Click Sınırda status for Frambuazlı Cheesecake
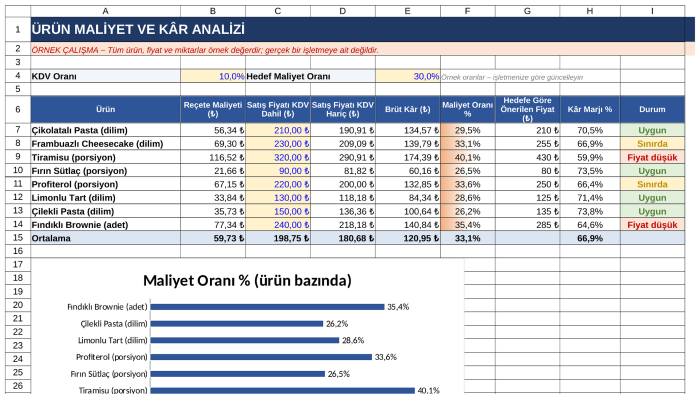 click(652, 143)
